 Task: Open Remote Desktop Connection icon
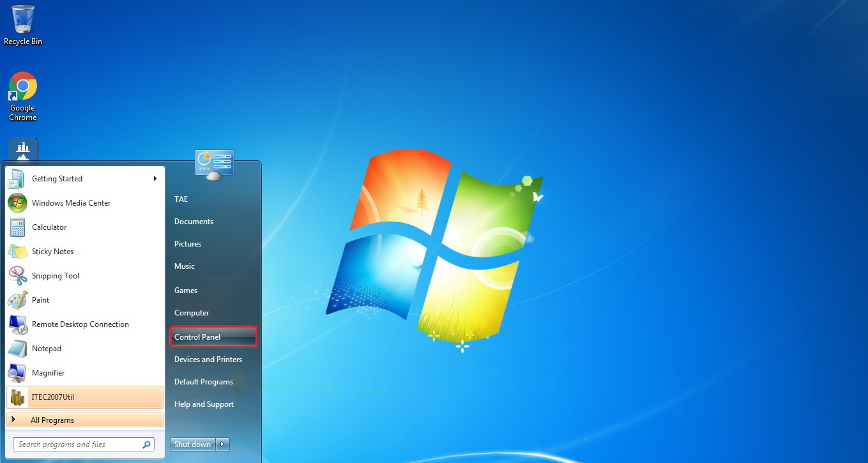(x=17, y=324)
